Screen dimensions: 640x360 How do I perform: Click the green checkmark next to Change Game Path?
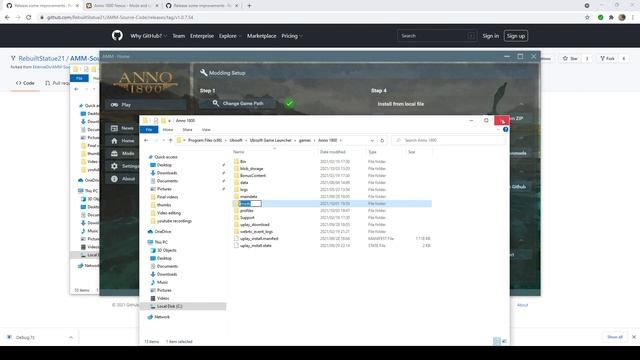tap(289, 103)
